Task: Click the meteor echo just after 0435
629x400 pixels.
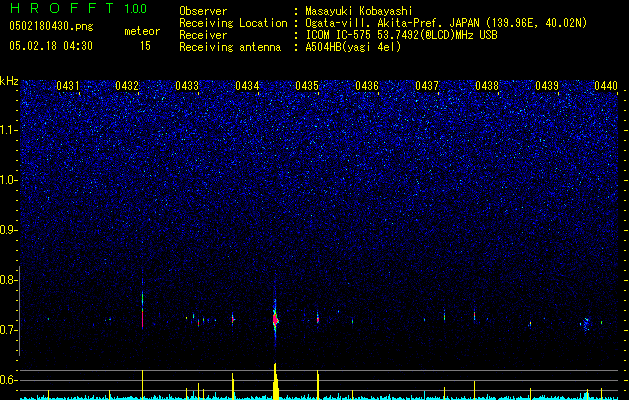Action: tap(318, 318)
